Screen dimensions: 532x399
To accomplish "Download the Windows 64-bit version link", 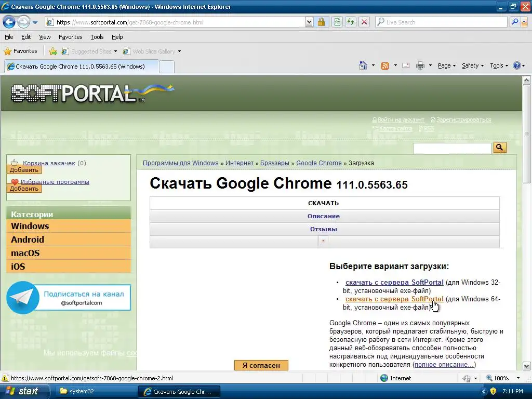I will point(394,299).
